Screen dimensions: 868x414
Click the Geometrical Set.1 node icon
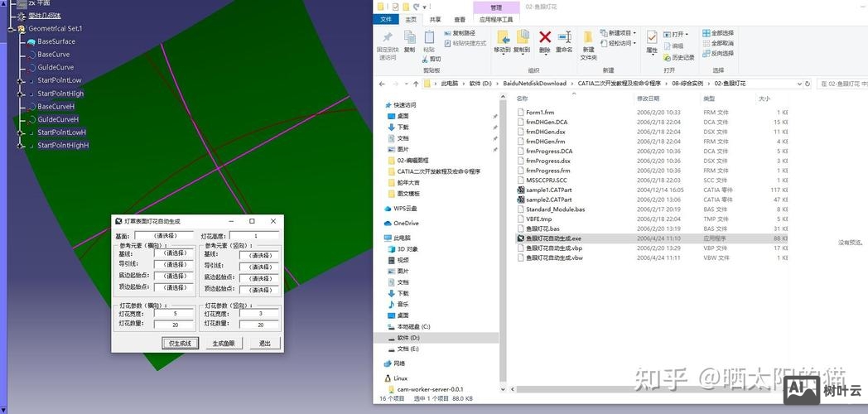(22, 28)
